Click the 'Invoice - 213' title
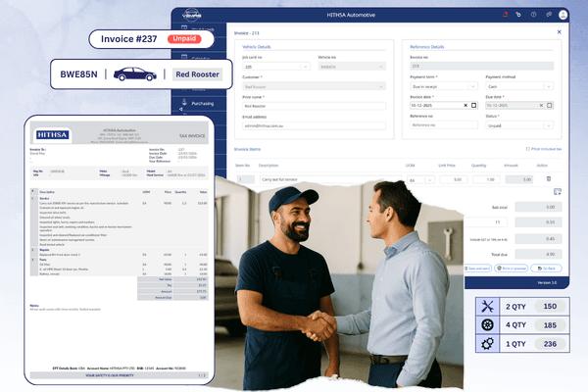588x392 pixels. [x=247, y=33]
